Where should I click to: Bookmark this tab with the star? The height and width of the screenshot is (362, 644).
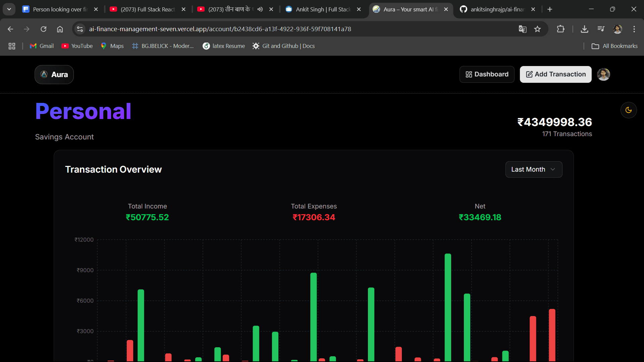tap(537, 29)
